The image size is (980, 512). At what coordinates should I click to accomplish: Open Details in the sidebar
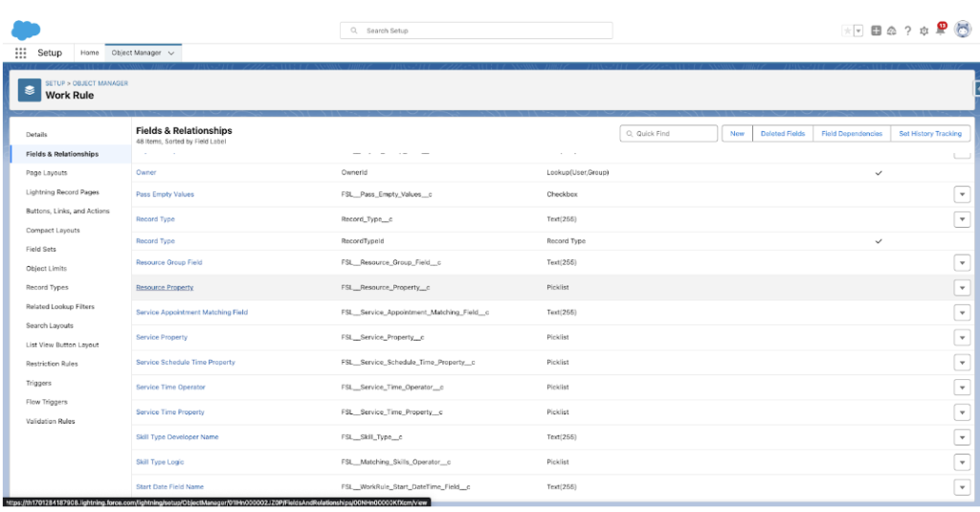(36, 134)
